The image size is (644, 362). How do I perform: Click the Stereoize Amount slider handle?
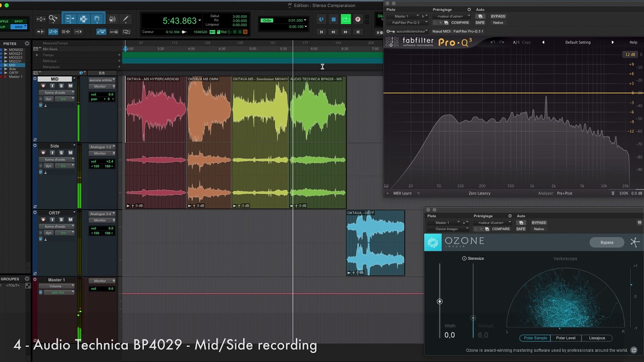(x=473, y=318)
